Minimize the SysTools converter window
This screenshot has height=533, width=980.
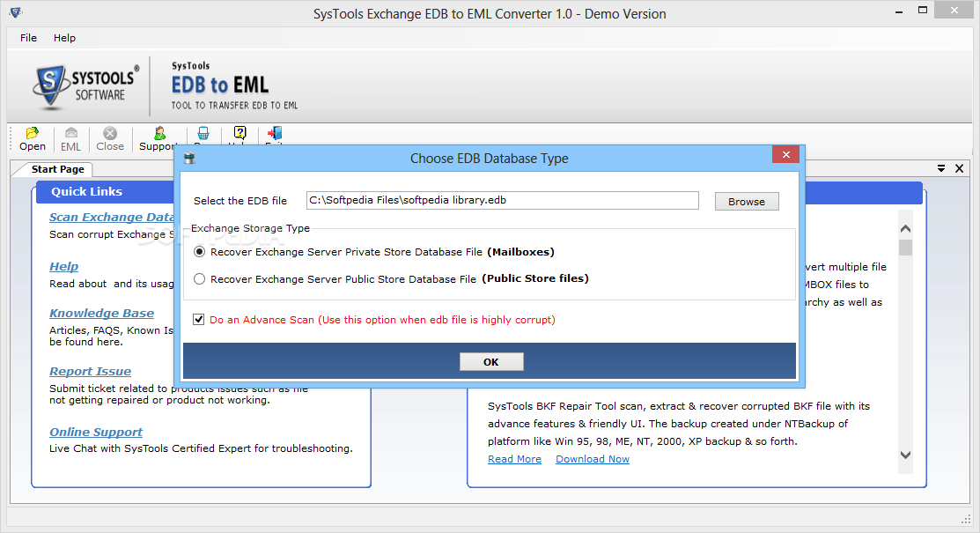[x=899, y=11]
